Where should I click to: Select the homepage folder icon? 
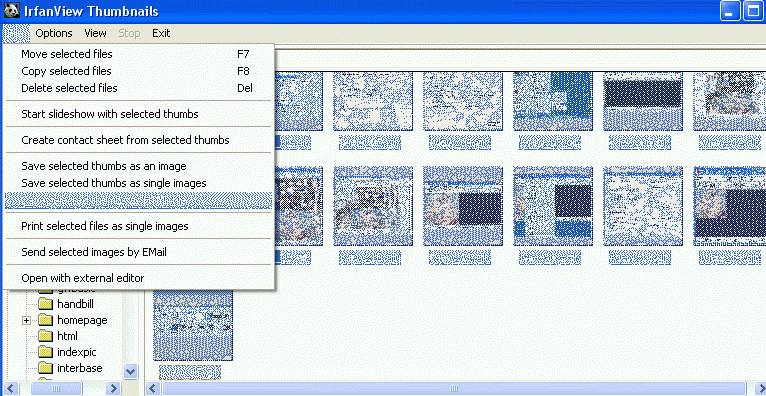(x=45, y=320)
